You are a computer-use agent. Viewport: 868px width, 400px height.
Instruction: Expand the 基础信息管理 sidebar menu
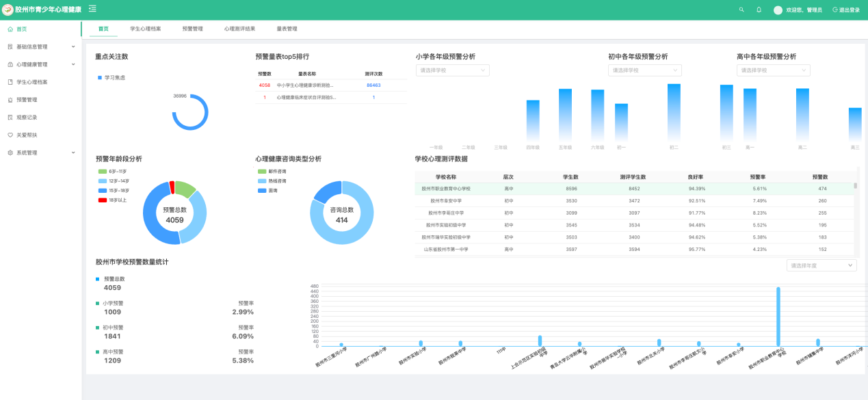click(41, 47)
